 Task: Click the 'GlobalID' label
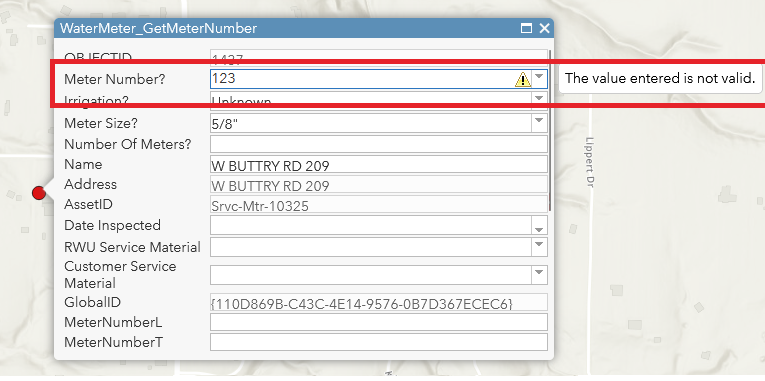click(x=92, y=302)
